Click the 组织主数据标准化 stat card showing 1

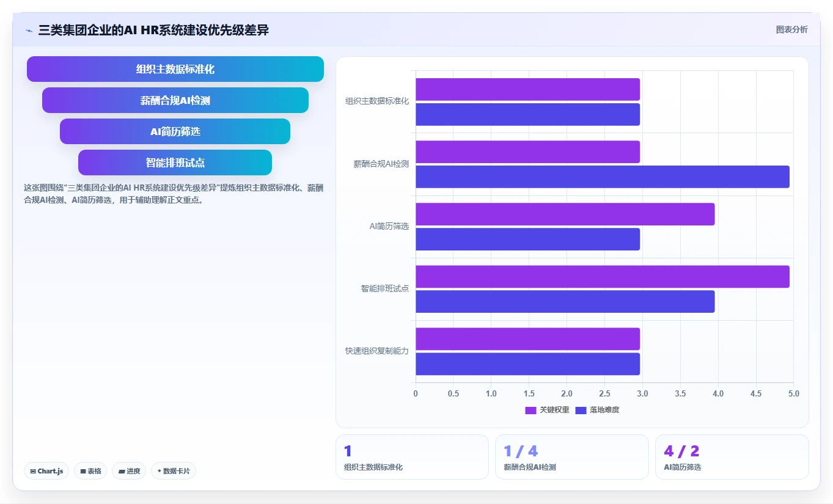point(412,457)
